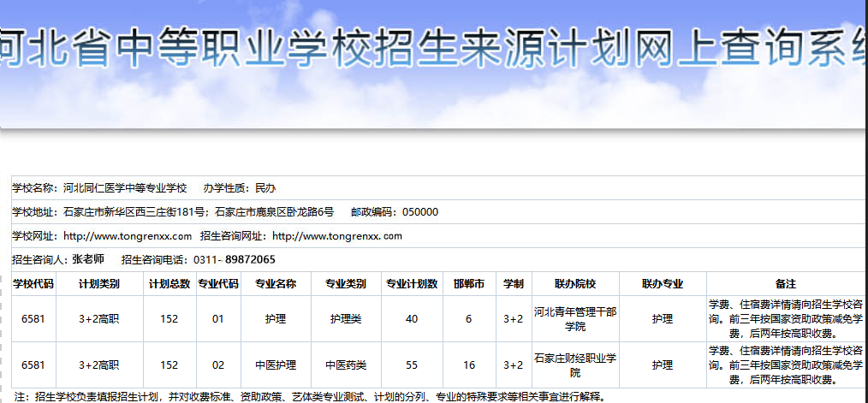The width and height of the screenshot is (868, 403).
Task: Click the 护理 major name cell in row 01
Action: 276,319
